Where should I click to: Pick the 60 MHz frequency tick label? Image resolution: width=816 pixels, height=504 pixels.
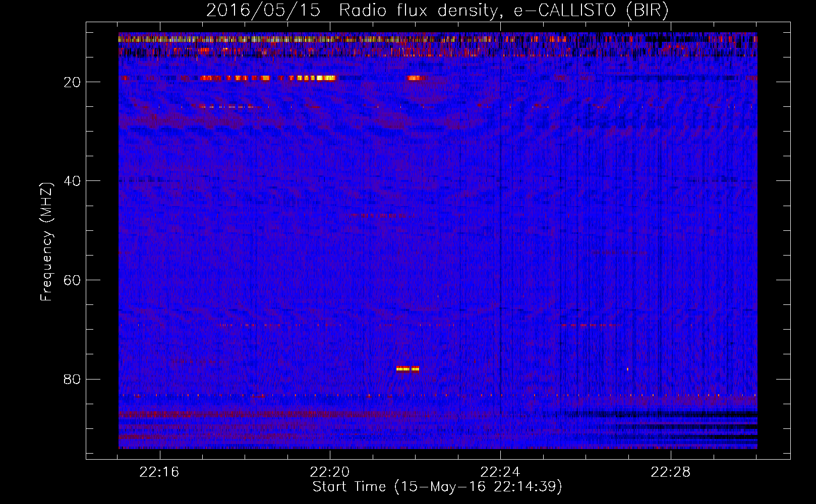(73, 280)
